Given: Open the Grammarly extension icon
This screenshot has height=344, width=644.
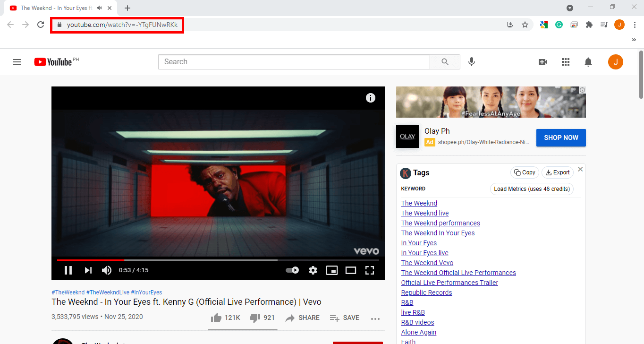Looking at the screenshot, I should [559, 25].
